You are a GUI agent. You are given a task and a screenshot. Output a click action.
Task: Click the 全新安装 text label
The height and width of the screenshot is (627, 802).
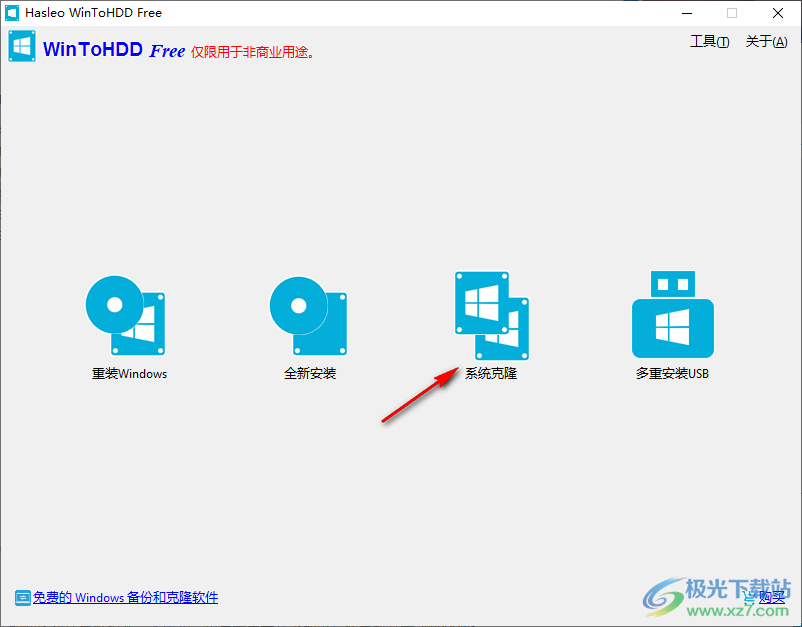click(x=310, y=373)
